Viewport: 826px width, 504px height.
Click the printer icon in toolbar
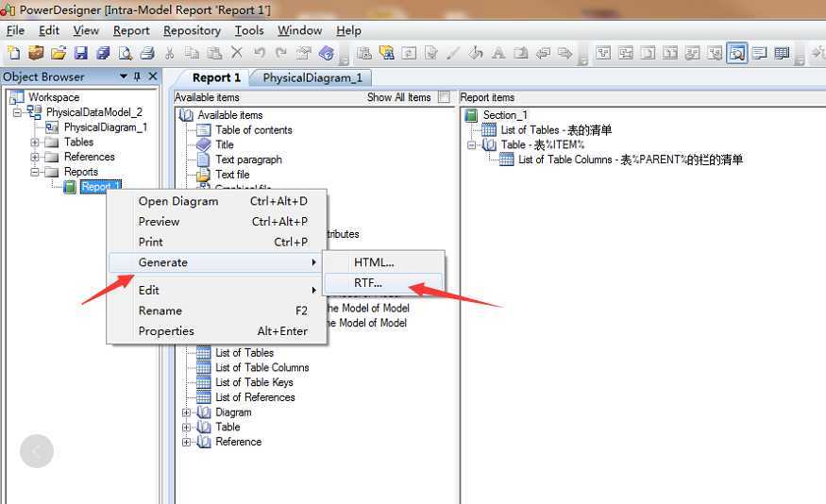pyautogui.click(x=147, y=53)
